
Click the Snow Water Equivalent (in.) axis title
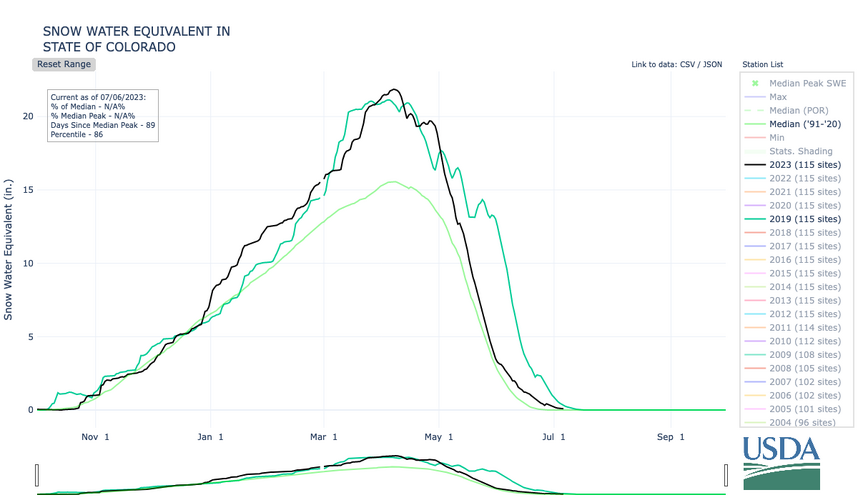[8, 249]
